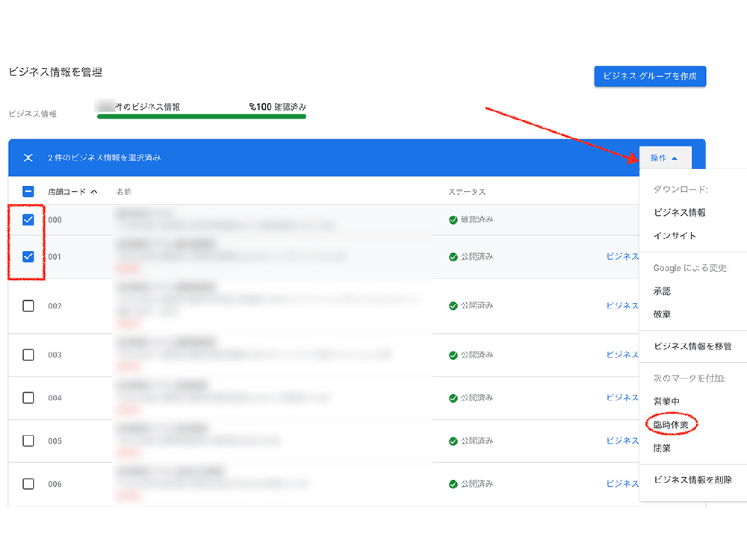Click 確認済み status text in row 000
The image size is (747, 560).
[477, 220]
